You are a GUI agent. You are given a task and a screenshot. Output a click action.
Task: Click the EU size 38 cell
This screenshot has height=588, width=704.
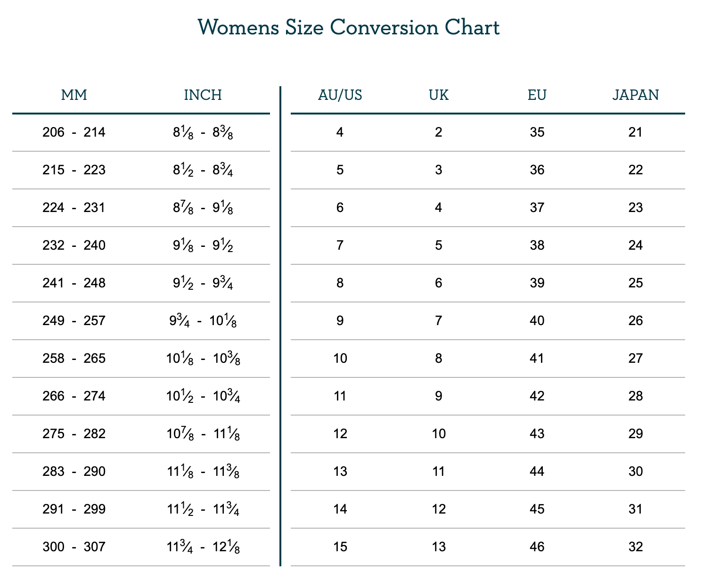(537, 245)
